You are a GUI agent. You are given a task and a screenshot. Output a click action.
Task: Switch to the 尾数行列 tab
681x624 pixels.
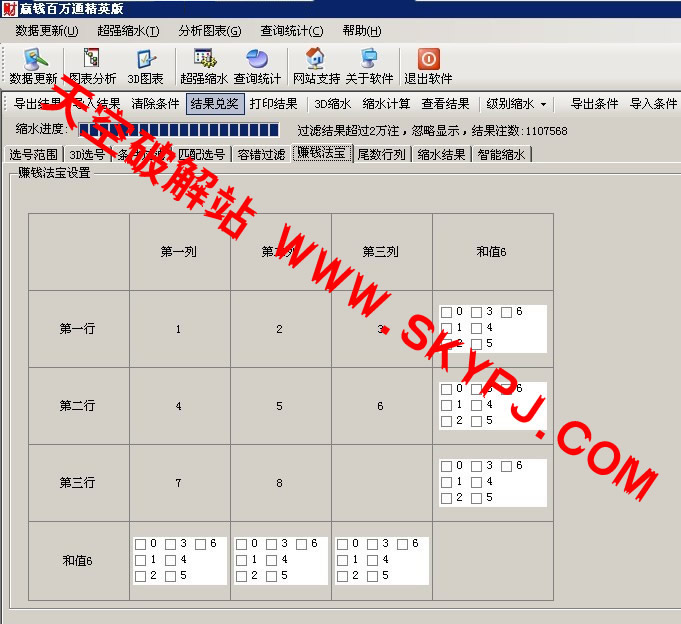(381, 154)
